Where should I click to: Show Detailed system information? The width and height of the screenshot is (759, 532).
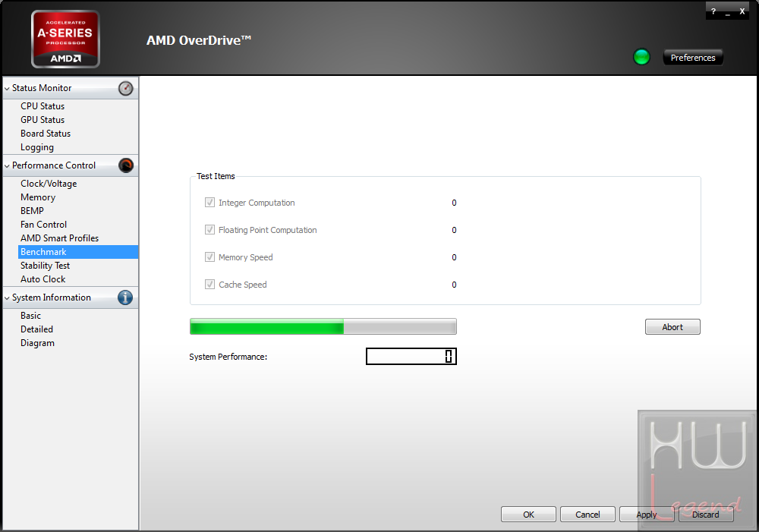click(x=36, y=329)
